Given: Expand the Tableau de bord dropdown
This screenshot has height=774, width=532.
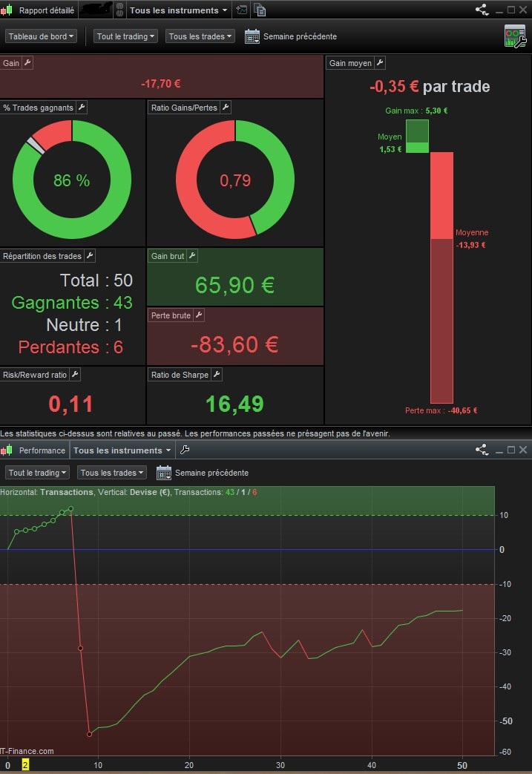Looking at the screenshot, I should [x=41, y=36].
